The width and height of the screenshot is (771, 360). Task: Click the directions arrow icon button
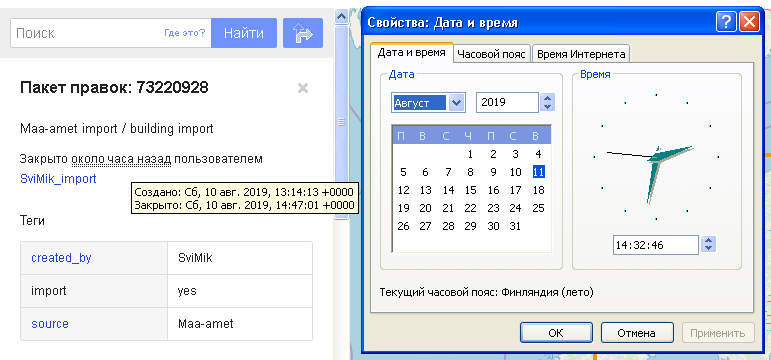click(303, 33)
